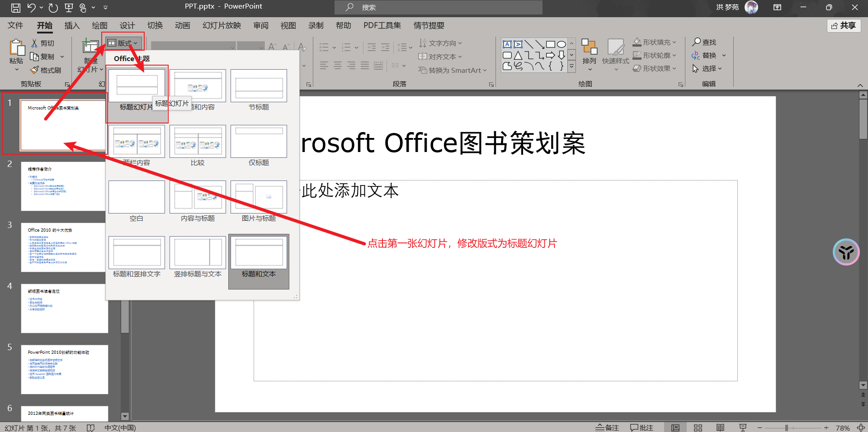Select the Text Box shape in the gallery
The width and height of the screenshot is (868, 432).
click(507, 44)
